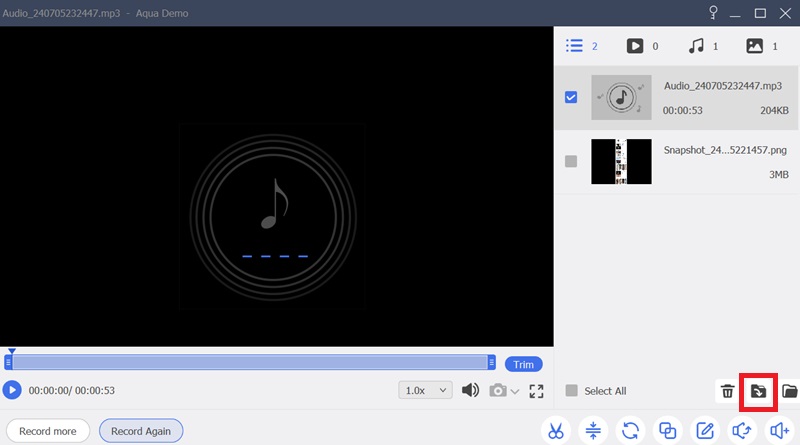800x445 pixels.
Task: Open the merge files tool
Action: pyautogui.click(x=667, y=431)
